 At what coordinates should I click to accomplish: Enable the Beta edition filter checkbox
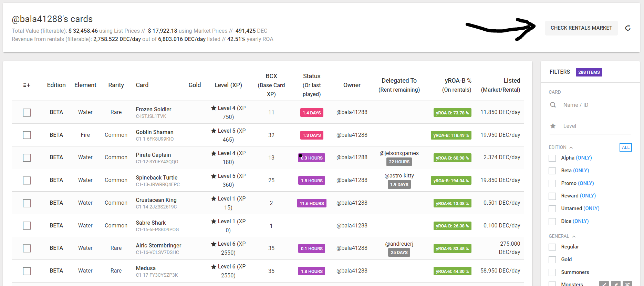[552, 171]
